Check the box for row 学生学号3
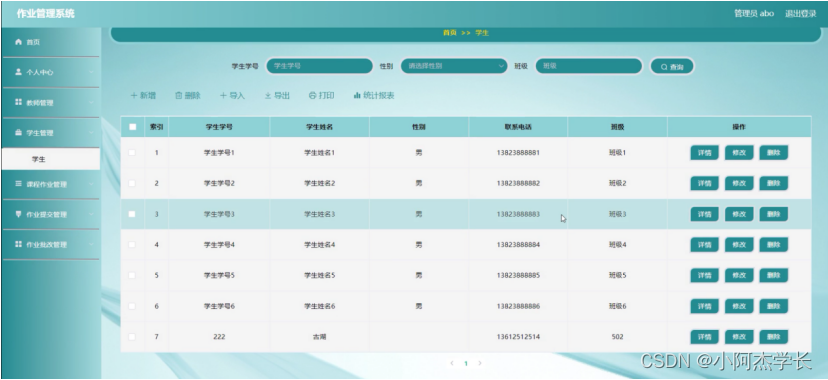828x380 pixels. click(x=132, y=214)
